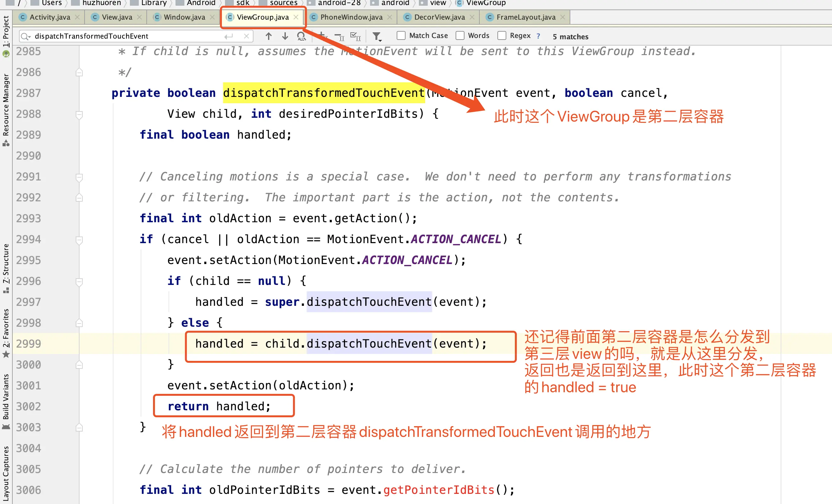This screenshot has width=832, height=504.
Task: Switch to DecorView.java tab
Action: click(439, 17)
